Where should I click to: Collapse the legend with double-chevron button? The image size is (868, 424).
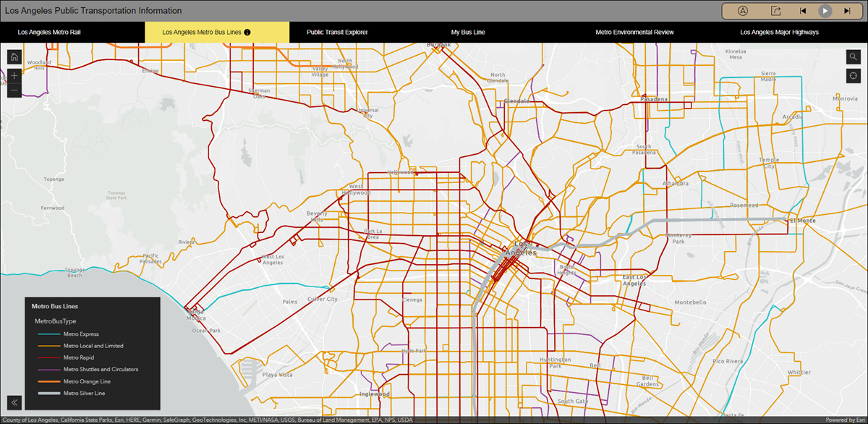click(x=14, y=403)
